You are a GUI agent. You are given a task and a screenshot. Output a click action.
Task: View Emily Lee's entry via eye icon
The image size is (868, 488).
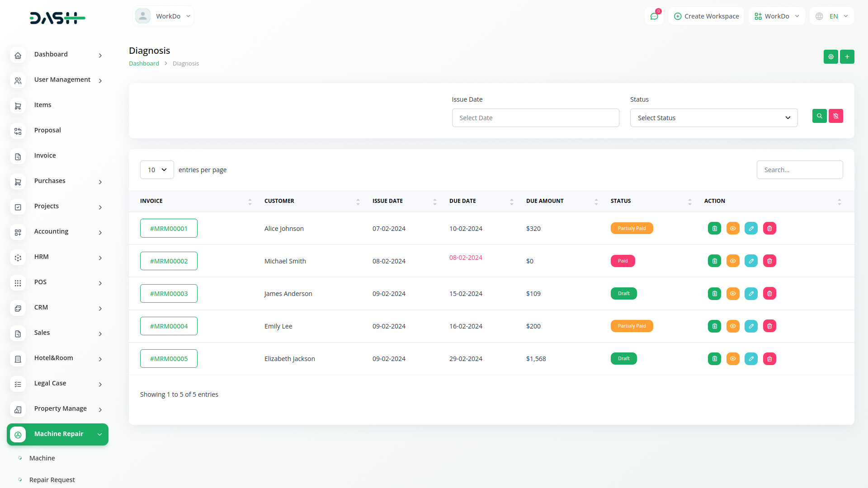click(x=732, y=326)
